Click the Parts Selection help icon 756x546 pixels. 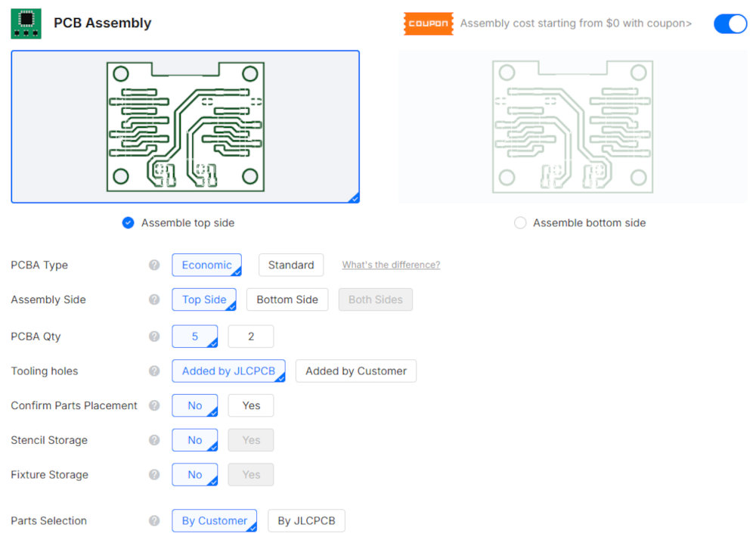point(154,521)
